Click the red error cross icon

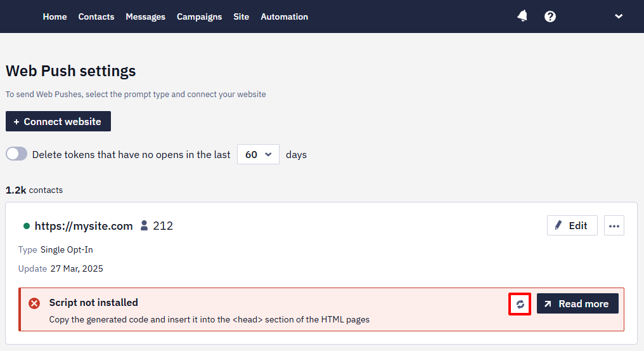pyautogui.click(x=34, y=303)
